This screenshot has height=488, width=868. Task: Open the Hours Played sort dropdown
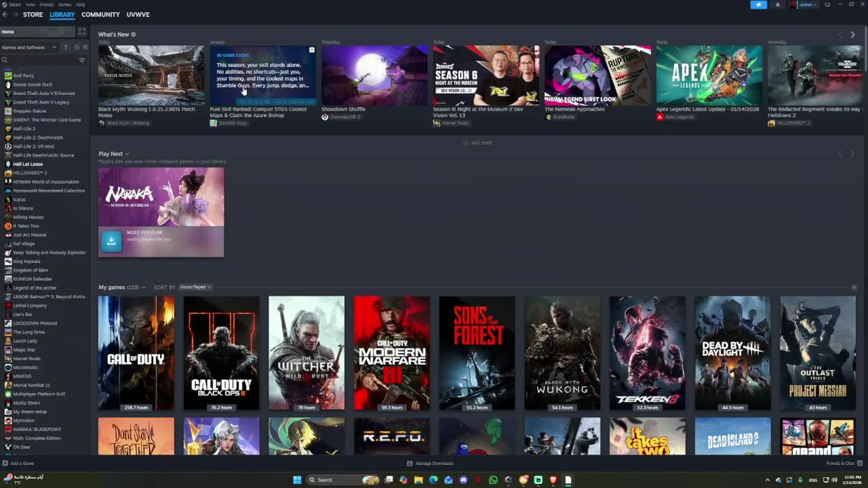pyautogui.click(x=195, y=287)
